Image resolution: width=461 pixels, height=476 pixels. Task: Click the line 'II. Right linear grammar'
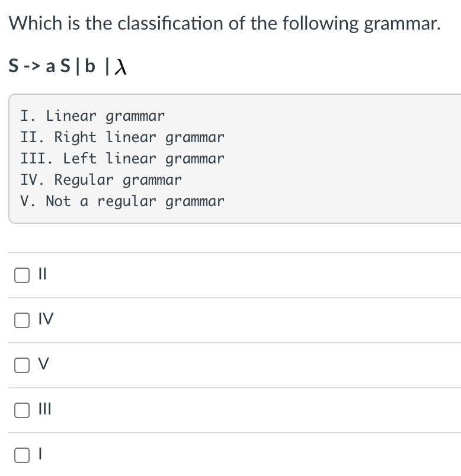click(x=122, y=137)
